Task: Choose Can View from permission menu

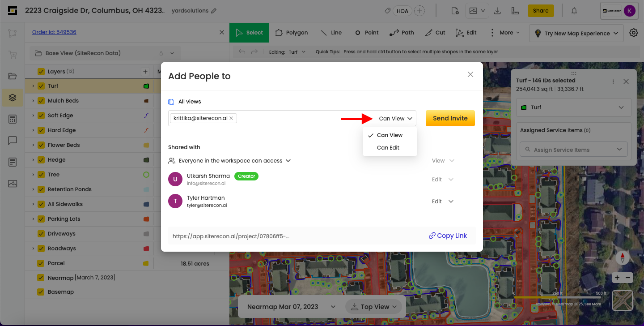Action: pos(390,135)
